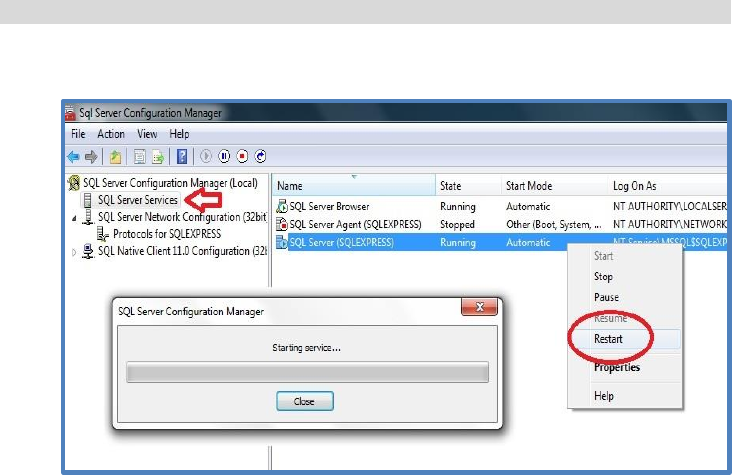This screenshot has height=475, width=732.
Task: Select SQL Server Configuration Manager (Local) root
Action: pyautogui.click(x=170, y=183)
